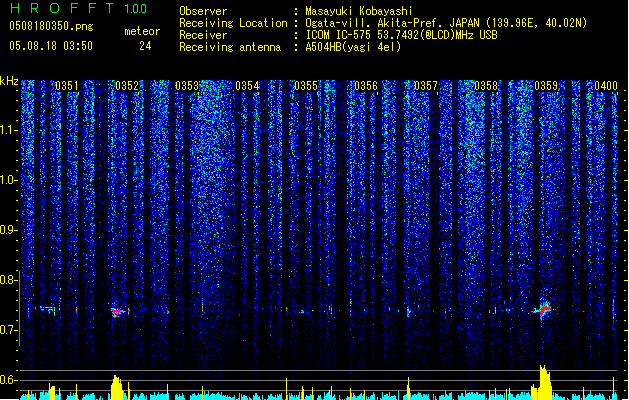Click the Observer field label
The image size is (629, 400).
coord(203,11)
